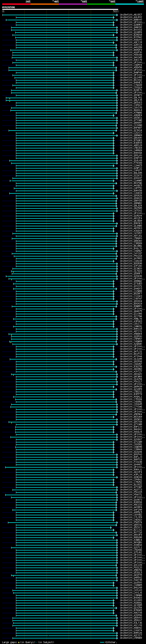Select the UniRef100_B9SR98 label

tap(131, 263)
